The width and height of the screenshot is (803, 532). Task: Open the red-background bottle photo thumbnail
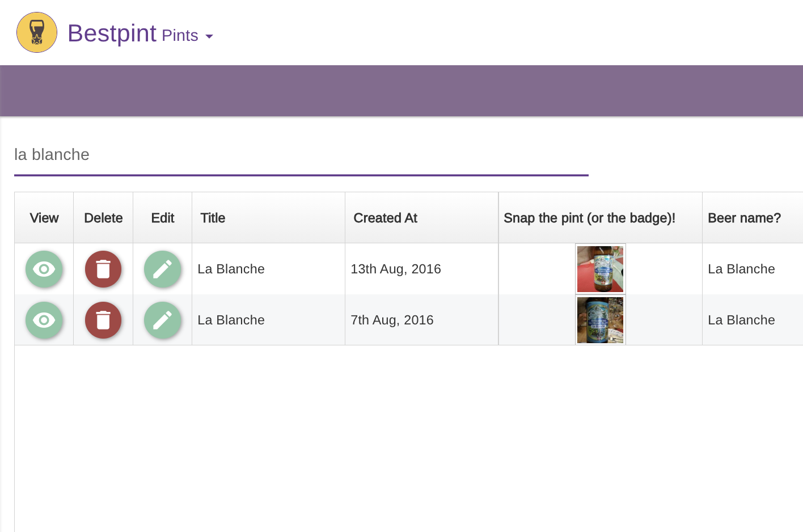pyautogui.click(x=600, y=269)
